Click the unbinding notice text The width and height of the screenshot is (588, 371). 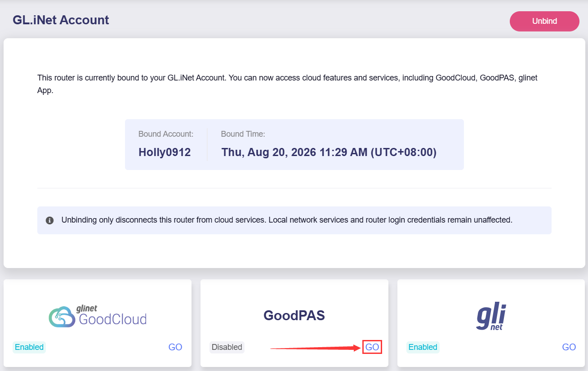coord(287,220)
